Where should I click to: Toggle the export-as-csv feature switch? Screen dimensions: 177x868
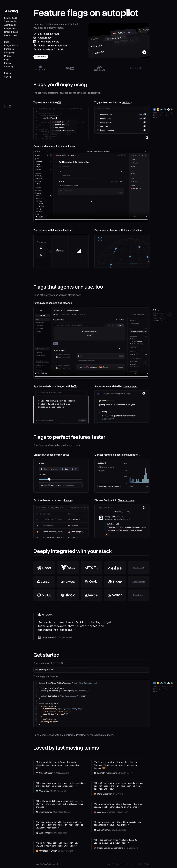tap(145, 122)
